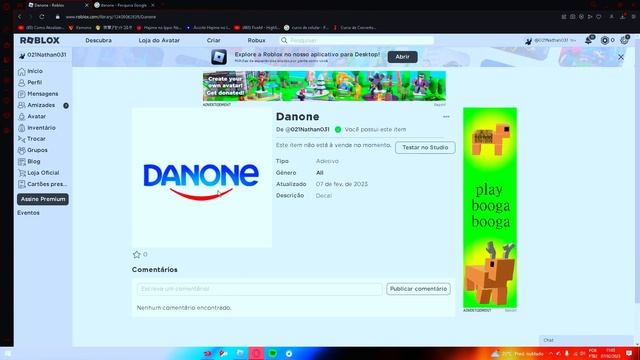Open Blog in the sidebar
640x360 pixels.
[29, 162]
